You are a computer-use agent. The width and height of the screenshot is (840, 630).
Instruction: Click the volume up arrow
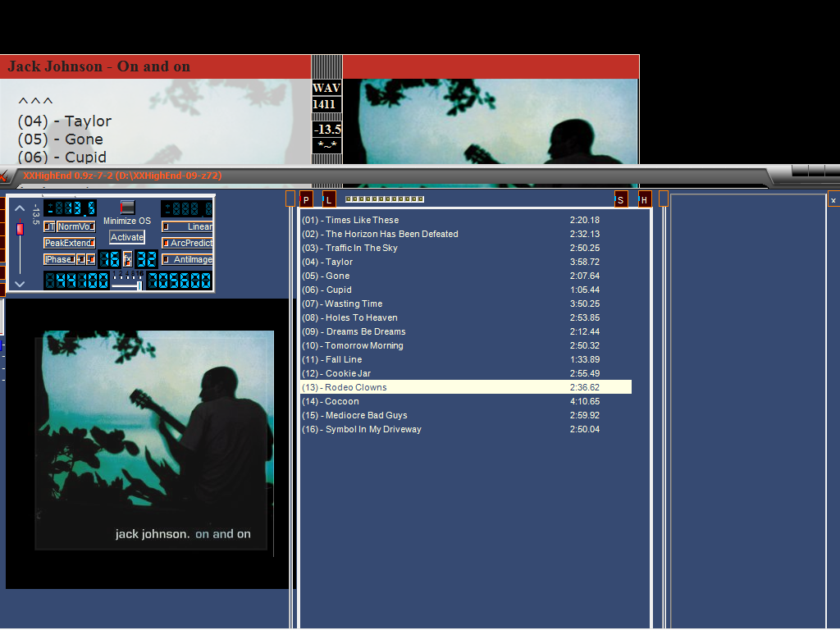20,208
